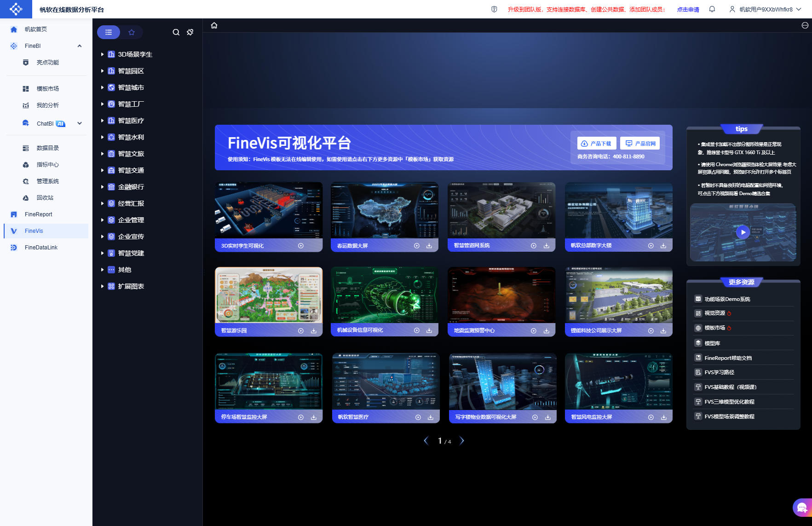
Task: Open FVS三维模型优化教程 link
Action: click(x=730, y=402)
